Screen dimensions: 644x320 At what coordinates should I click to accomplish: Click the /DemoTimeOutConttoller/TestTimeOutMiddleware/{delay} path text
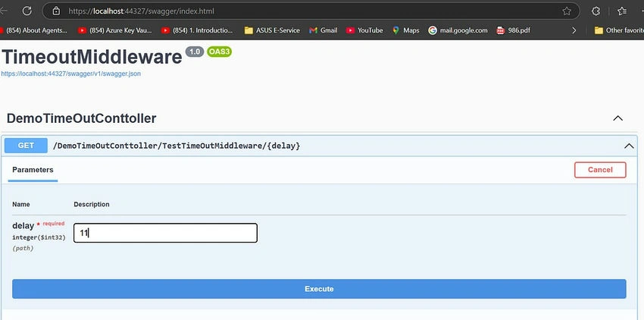177,146
